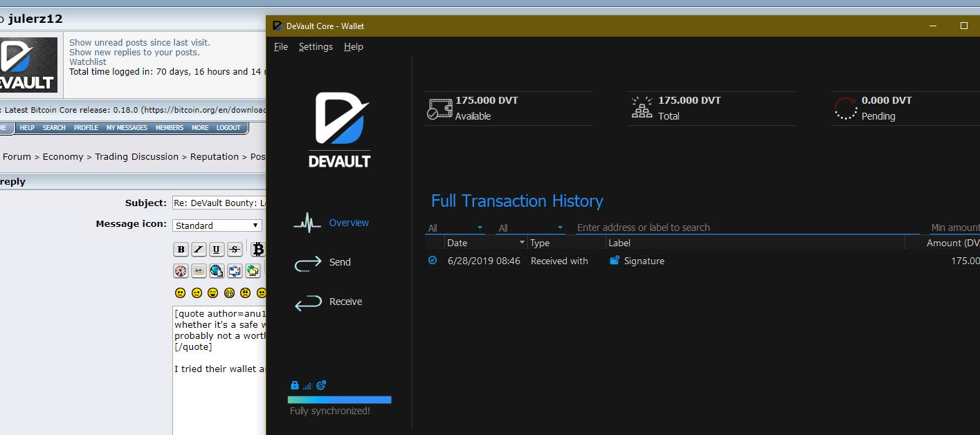Click the Receive arrow icon in wallet
980x435 pixels.
tap(308, 302)
